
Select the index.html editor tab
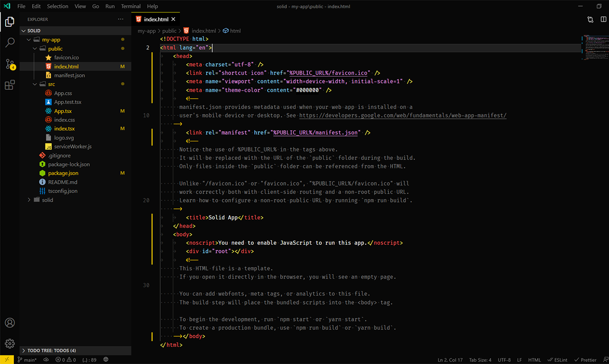click(156, 19)
